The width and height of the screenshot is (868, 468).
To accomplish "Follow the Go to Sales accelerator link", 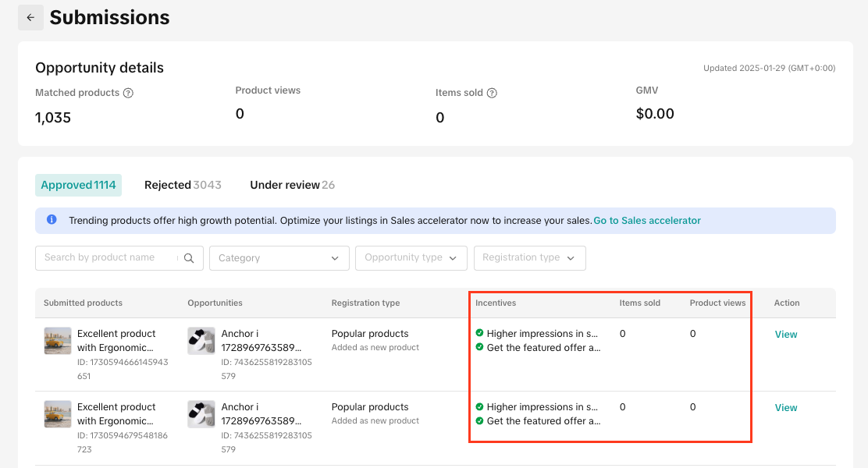I will click(x=646, y=221).
